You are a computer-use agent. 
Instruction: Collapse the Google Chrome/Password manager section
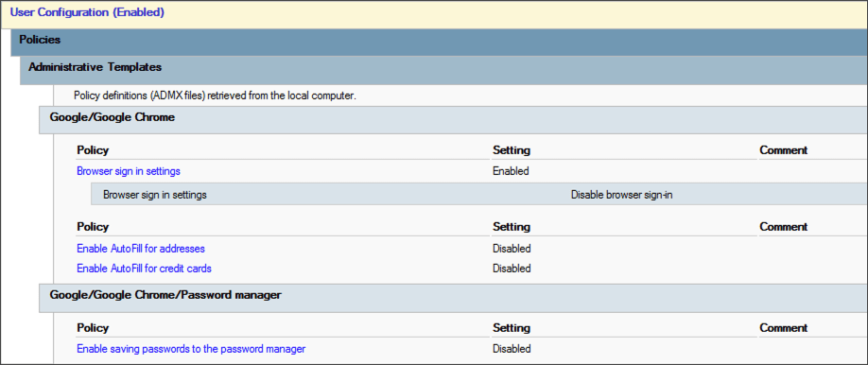(453, 298)
